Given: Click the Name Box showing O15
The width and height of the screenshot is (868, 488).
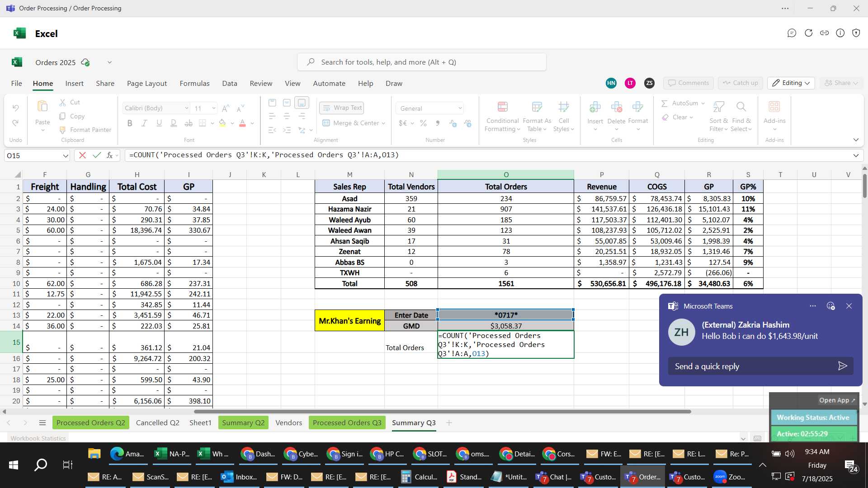Looking at the screenshot, I should (x=33, y=155).
